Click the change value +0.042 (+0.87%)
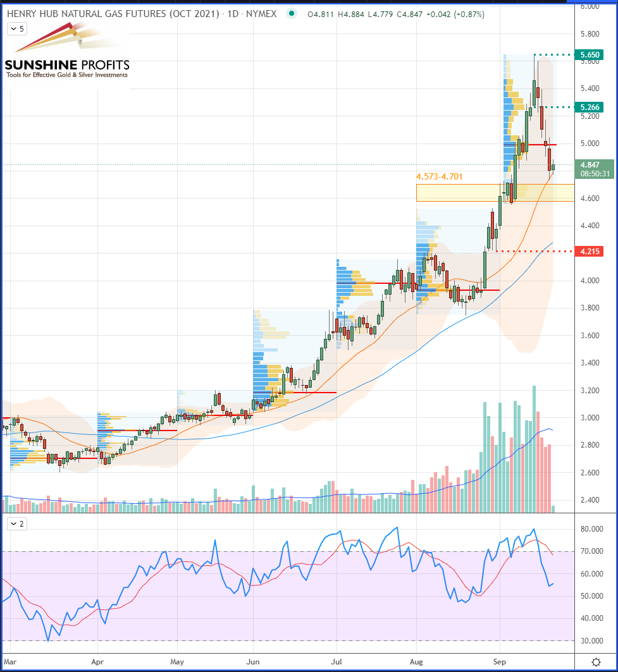The width and height of the screenshot is (618, 672). point(455,14)
